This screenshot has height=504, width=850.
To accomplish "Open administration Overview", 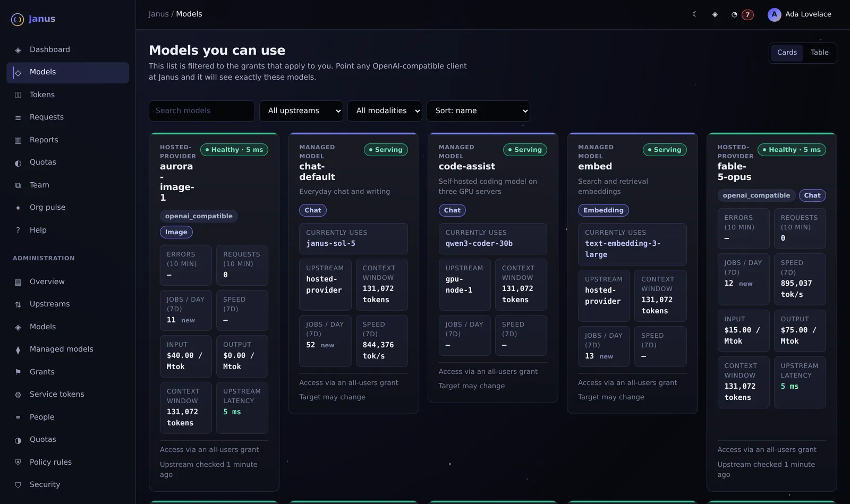I will (x=67, y=281).
